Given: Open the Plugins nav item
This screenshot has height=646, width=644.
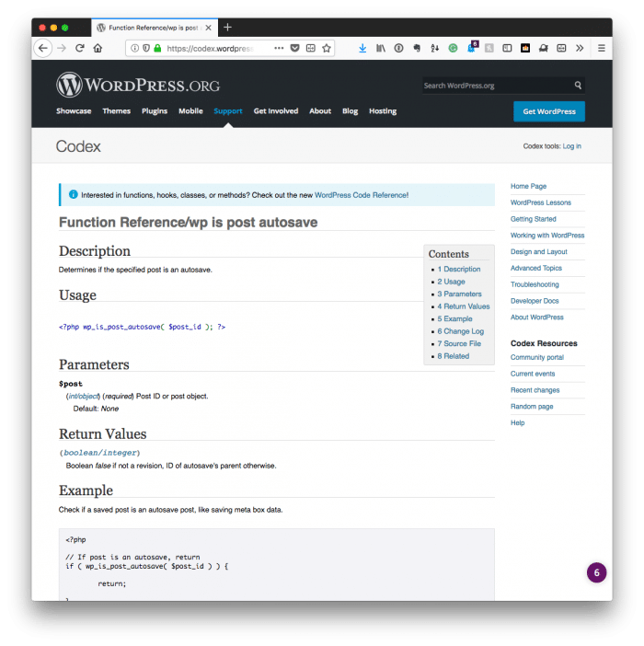Looking at the screenshot, I should (155, 110).
